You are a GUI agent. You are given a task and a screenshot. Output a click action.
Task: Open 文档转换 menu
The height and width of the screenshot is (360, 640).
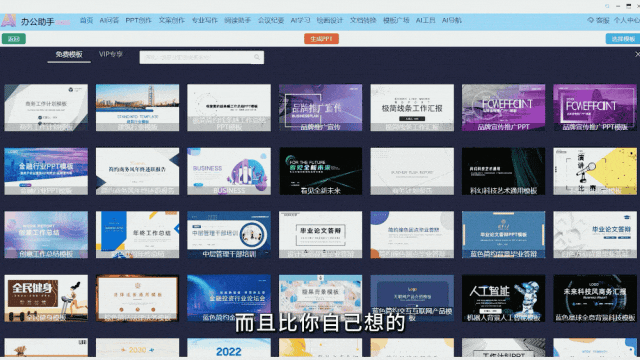[363, 20]
